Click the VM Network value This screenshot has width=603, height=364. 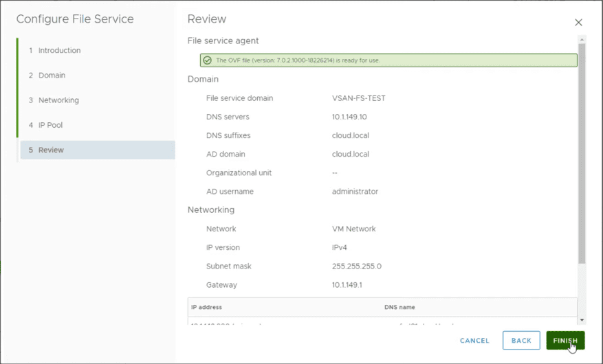(x=354, y=229)
